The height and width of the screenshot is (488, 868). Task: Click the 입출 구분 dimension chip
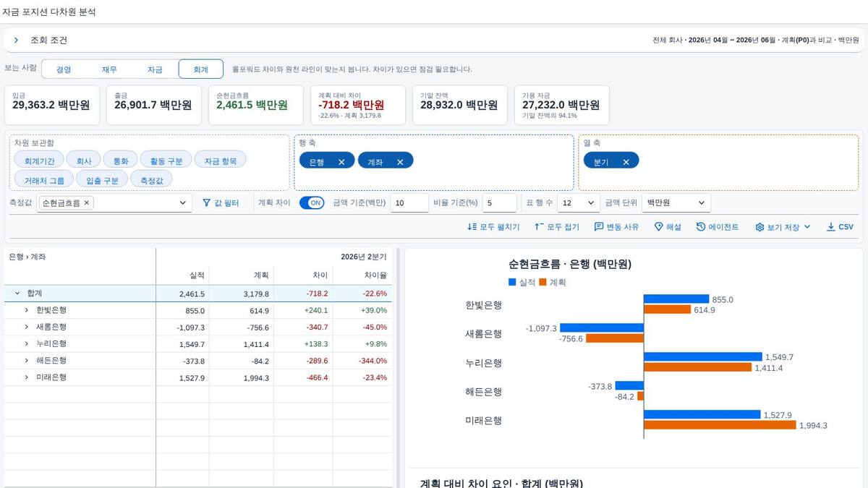[x=102, y=179]
